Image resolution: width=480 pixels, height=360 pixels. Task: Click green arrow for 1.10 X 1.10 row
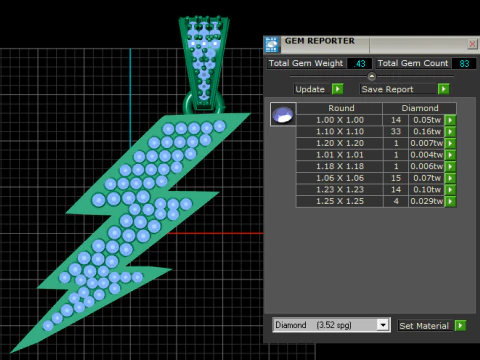(x=450, y=132)
